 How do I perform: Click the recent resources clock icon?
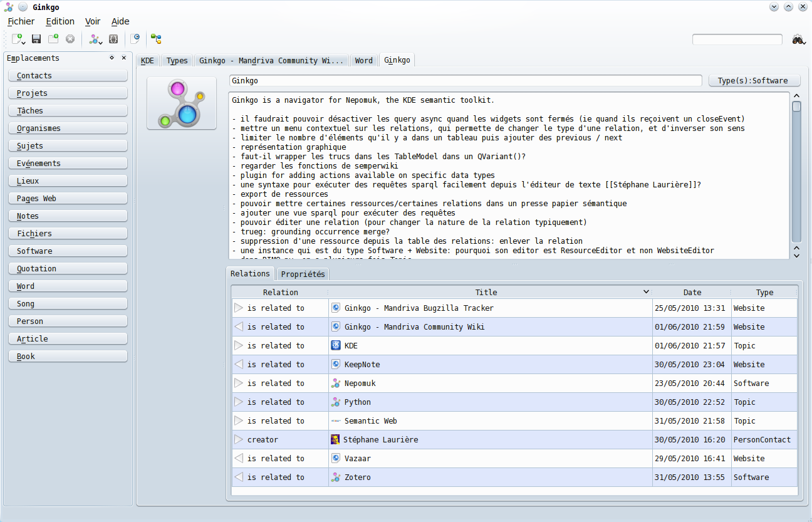click(135, 39)
